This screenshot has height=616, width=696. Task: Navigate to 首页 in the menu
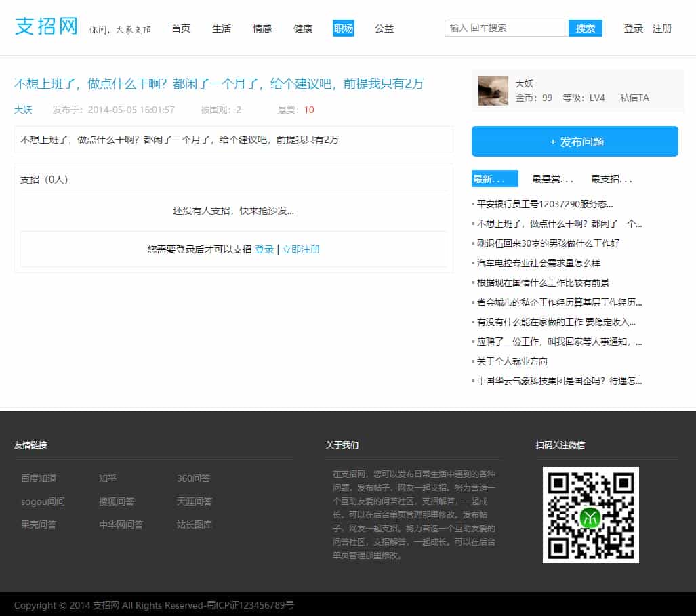tap(180, 28)
